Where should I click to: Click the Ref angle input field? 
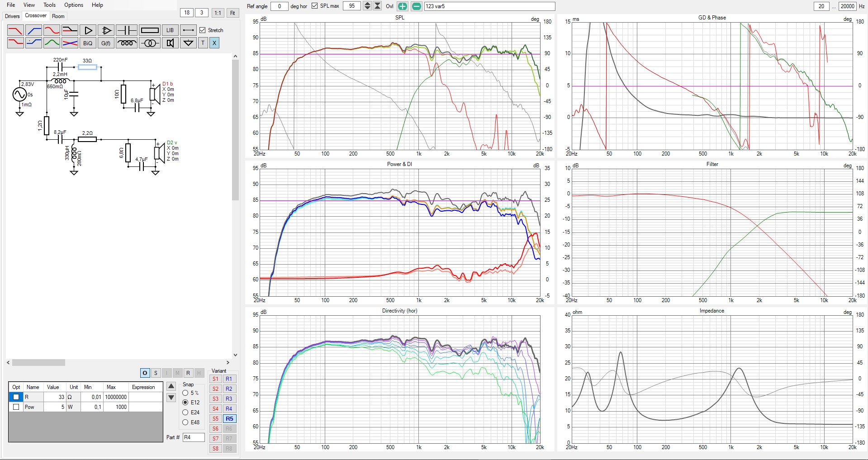click(x=280, y=6)
